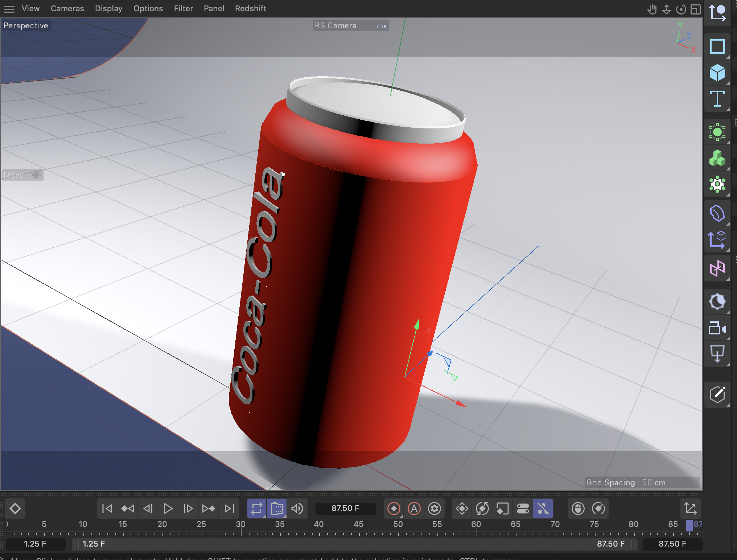Select the rectangle selection tool
Viewport: 737px width, 560px height.
click(x=717, y=46)
